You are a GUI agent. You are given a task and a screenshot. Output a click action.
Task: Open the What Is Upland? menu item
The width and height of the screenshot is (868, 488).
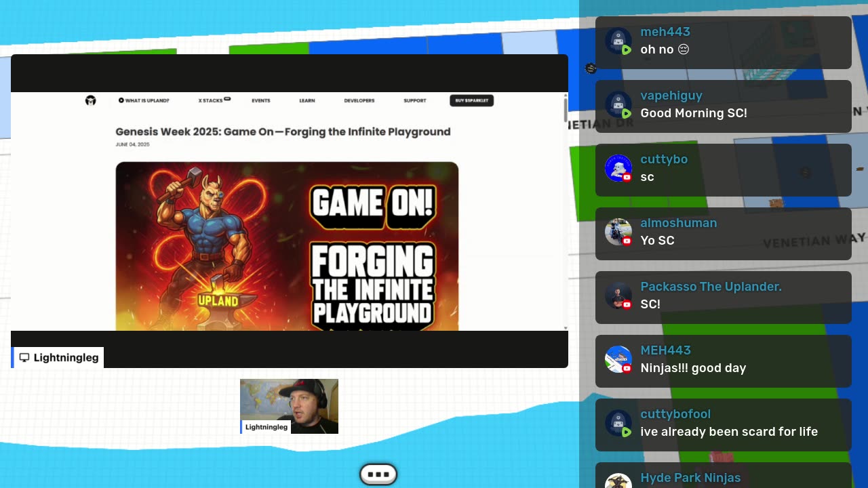point(144,100)
